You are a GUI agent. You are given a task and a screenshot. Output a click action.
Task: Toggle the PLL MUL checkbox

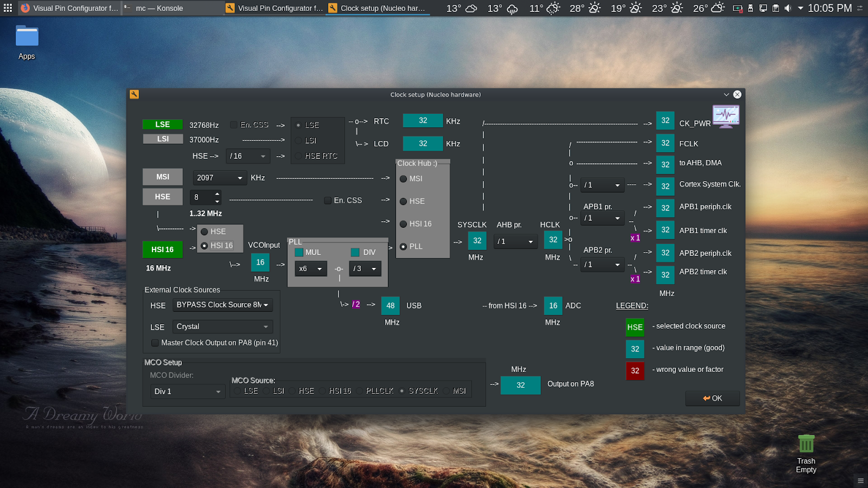pyautogui.click(x=299, y=252)
